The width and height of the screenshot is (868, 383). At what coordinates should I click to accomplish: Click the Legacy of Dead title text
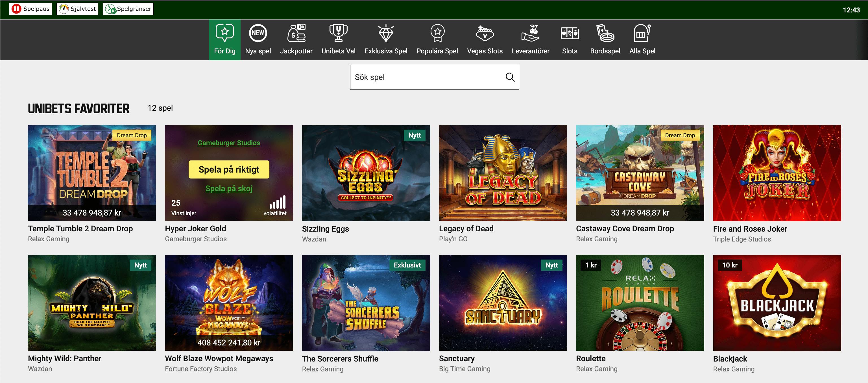coord(466,229)
